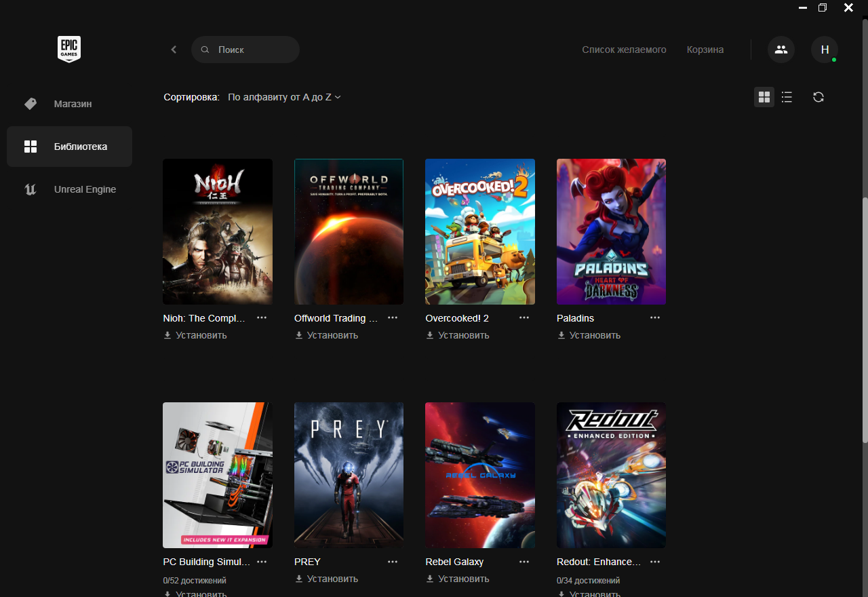The width and height of the screenshot is (868, 597).
Task: Open more options for Overcooked! 2
Action: tap(524, 317)
